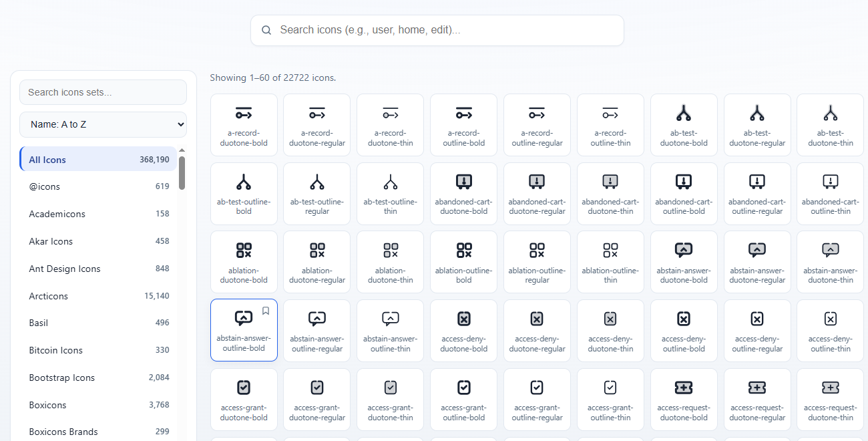Switch to the Boxicons set

click(98, 405)
